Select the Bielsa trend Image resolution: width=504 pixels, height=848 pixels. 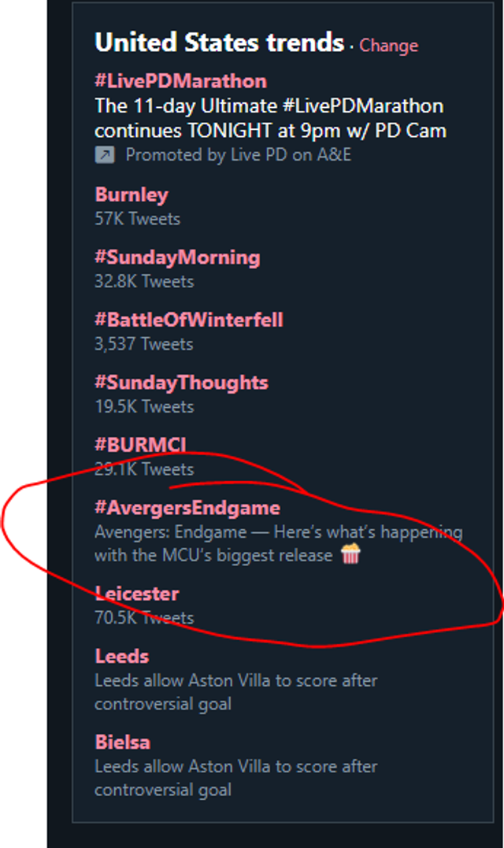click(x=122, y=742)
